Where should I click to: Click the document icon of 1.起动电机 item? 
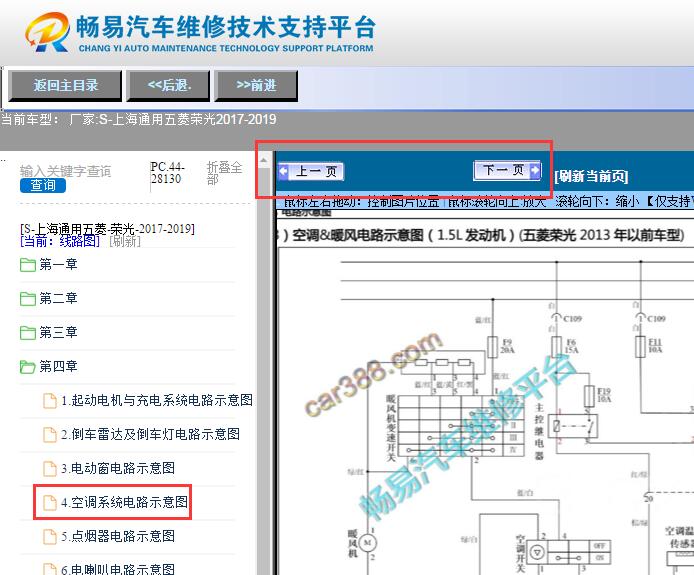click(x=50, y=401)
